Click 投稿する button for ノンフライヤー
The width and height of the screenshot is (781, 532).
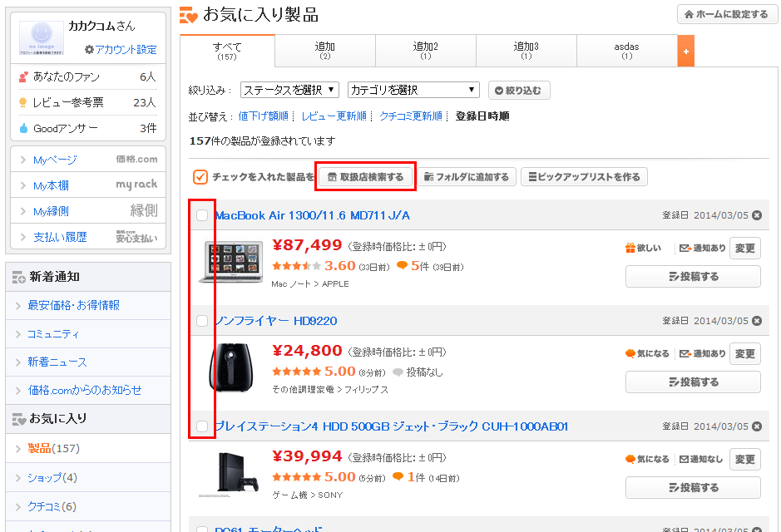click(694, 382)
